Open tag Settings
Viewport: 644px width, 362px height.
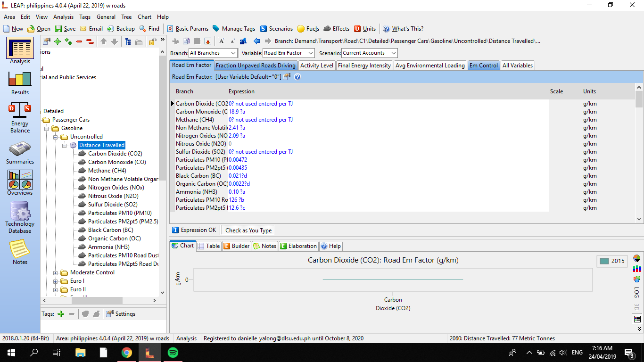coord(121,314)
